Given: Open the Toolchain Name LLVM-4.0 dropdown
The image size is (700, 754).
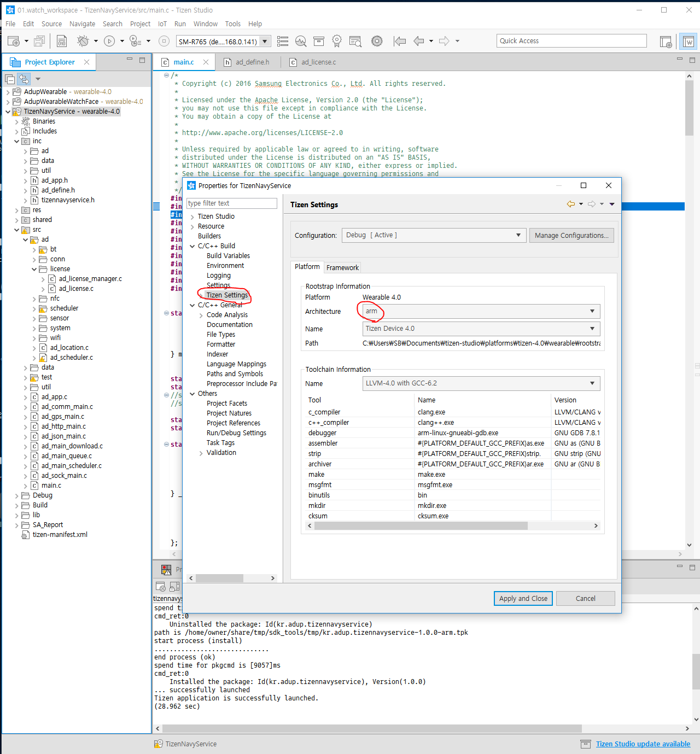Looking at the screenshot, I should tap(481, 383).
